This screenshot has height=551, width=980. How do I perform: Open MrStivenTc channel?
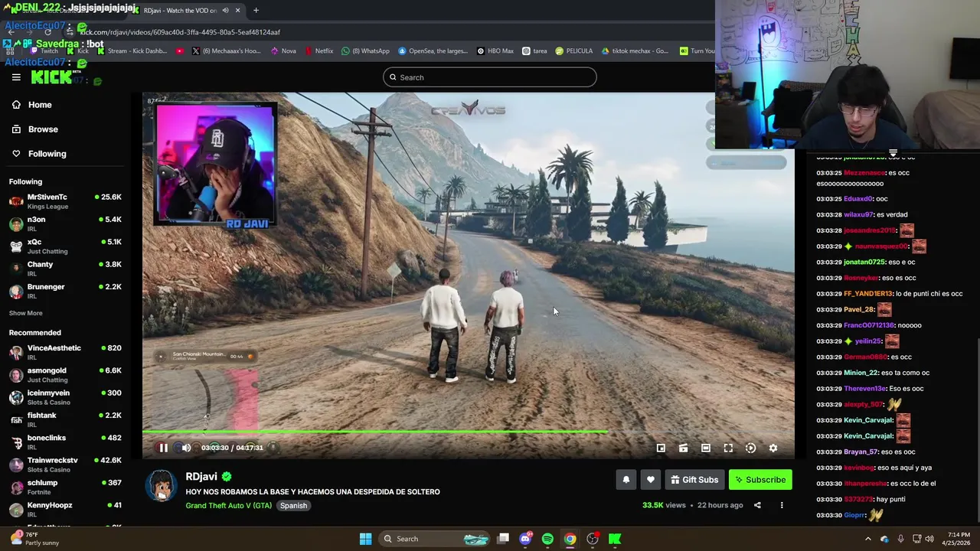66,201
